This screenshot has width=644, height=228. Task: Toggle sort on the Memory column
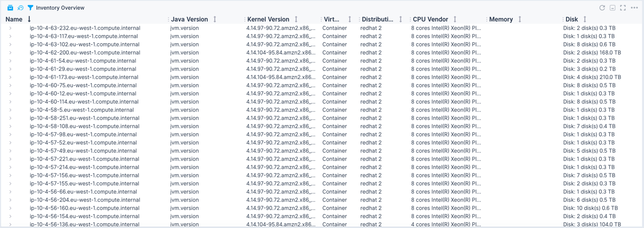pos(520,19)
